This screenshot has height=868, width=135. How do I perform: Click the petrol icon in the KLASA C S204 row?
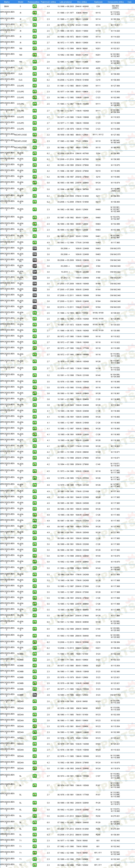pos(34,154)
